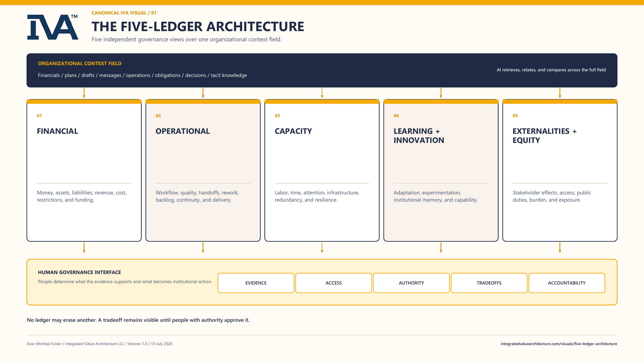This screenshot has height=362, width=644.
Task: Select the LEARNING + INNOVATION heading
Action: click(x=419, y=136)
